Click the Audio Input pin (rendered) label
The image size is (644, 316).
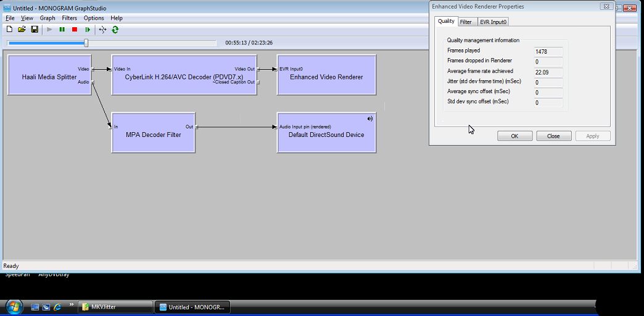coord(305,127)
